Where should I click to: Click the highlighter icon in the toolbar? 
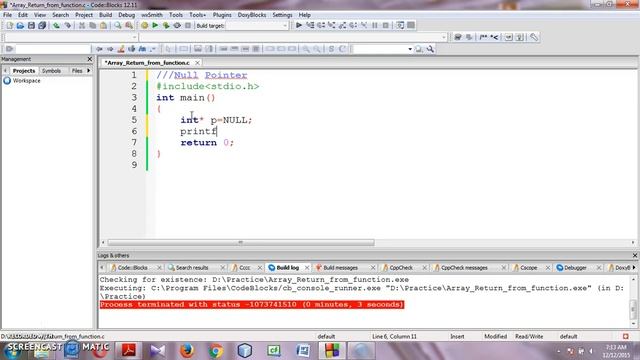pos(121,49)
